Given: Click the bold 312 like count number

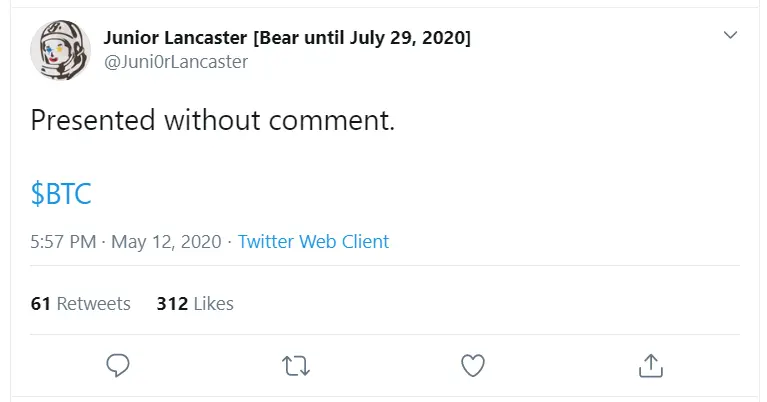Looking at the screenshot, I should (x=172, y=304).
